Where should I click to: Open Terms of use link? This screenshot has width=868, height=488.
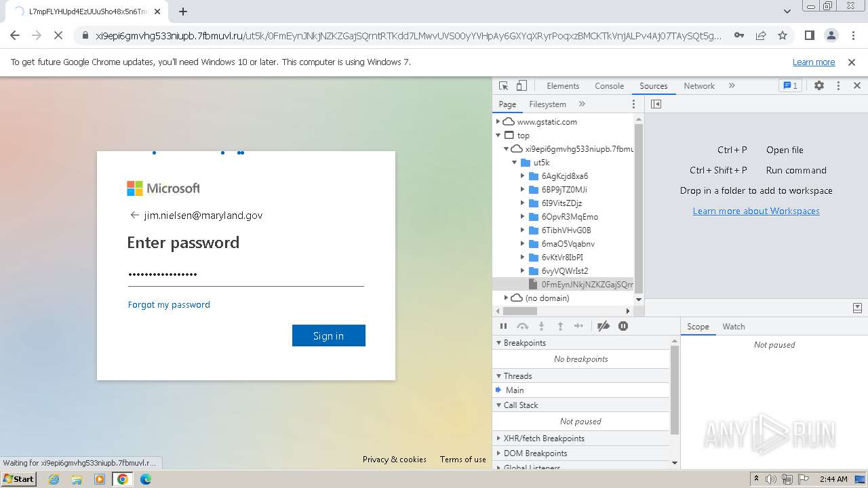(x=463, y=460)
